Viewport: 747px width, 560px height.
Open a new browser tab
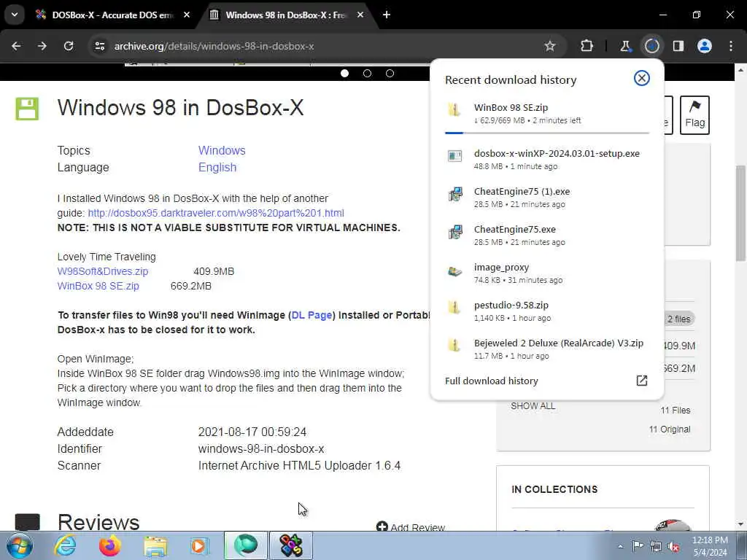[x=387, y=15]
